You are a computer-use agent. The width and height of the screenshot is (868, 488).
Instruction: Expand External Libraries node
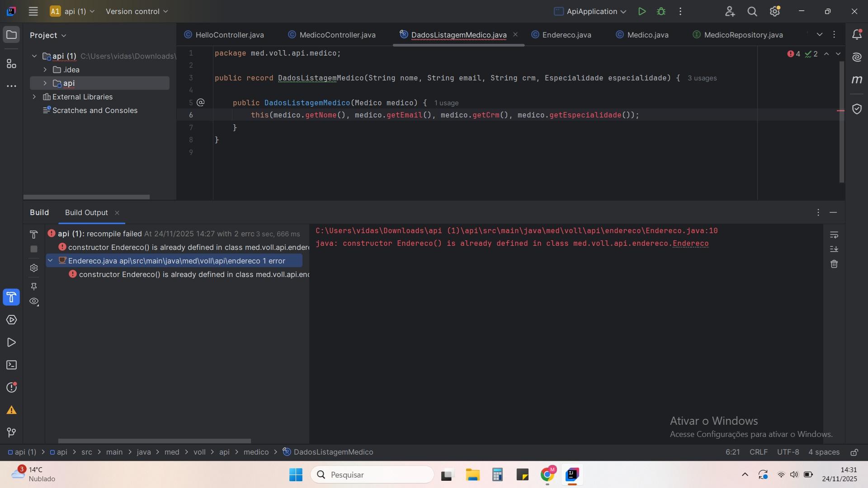(34, 97)
